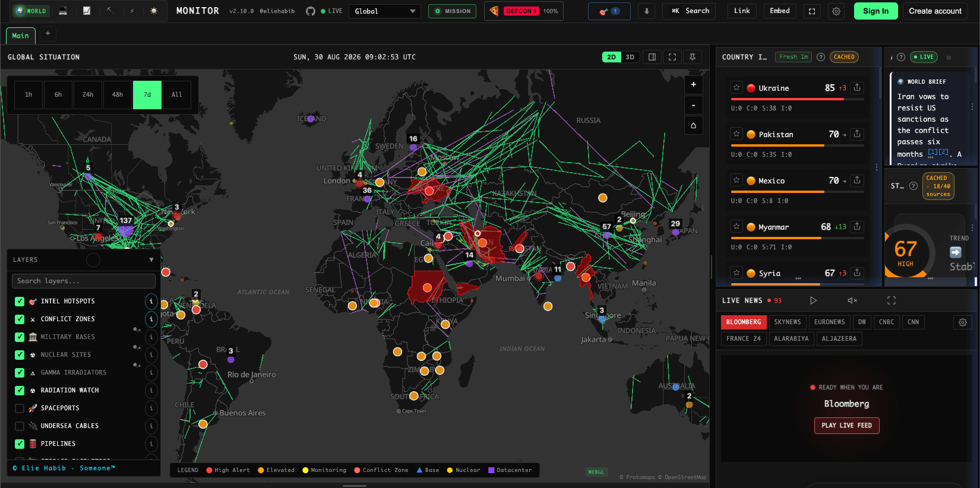980x488 pixels.
Task: Open Country Instability help question icon
Action: pos(821,57)
